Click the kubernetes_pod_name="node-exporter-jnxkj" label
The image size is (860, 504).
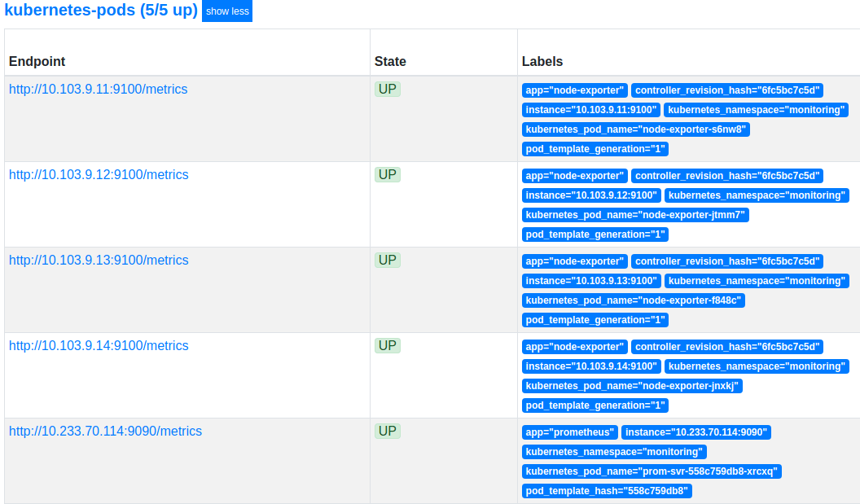632,386
